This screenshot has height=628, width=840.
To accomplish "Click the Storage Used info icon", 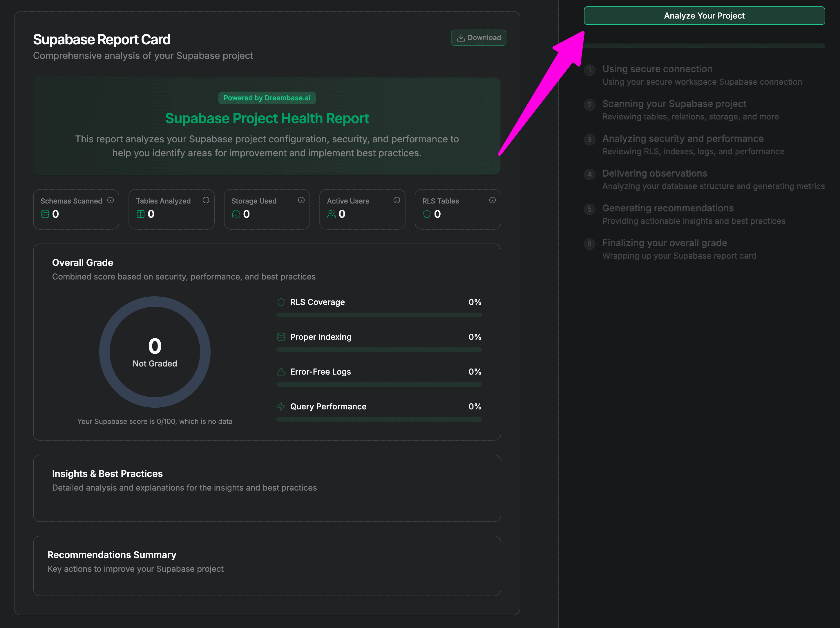I will coord(301,200).
